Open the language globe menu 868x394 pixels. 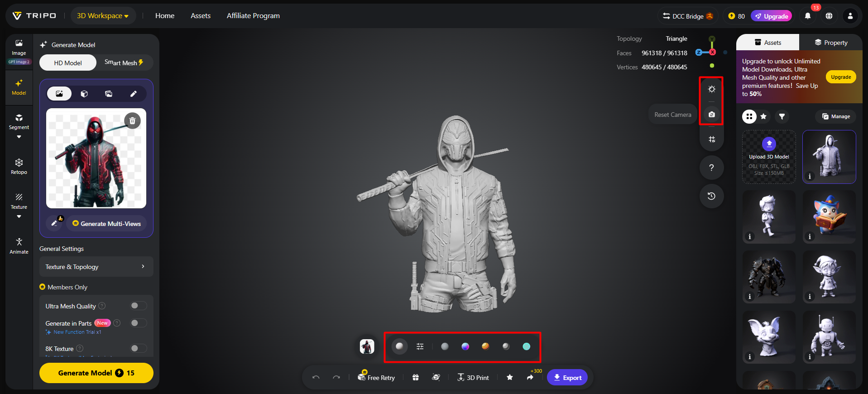[829, 16]
